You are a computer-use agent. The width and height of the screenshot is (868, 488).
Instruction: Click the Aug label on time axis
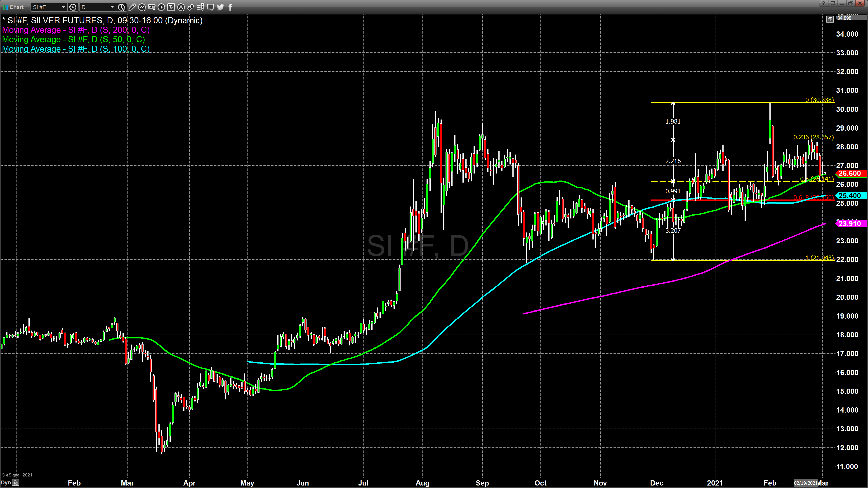point(422,483)
